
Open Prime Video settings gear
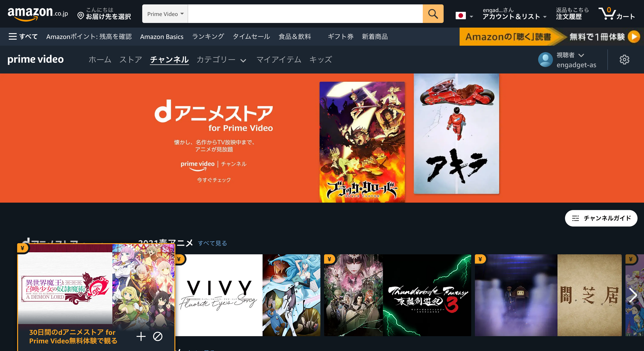pos(624,60)
